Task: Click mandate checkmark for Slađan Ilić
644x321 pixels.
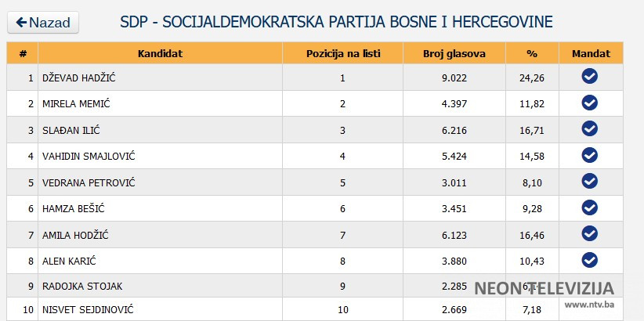Action: tap(590, 128)
